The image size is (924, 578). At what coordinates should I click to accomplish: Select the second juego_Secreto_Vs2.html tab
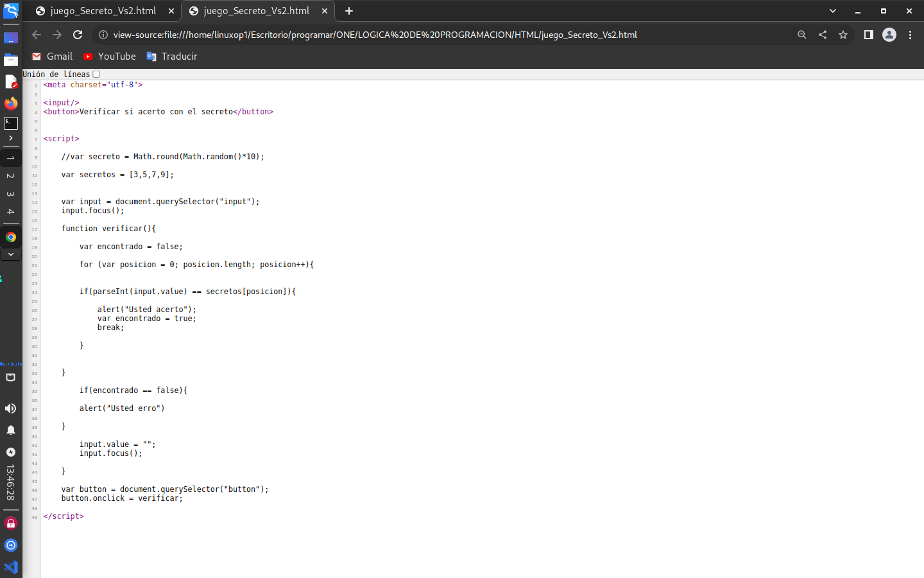[x=257, y=11]
